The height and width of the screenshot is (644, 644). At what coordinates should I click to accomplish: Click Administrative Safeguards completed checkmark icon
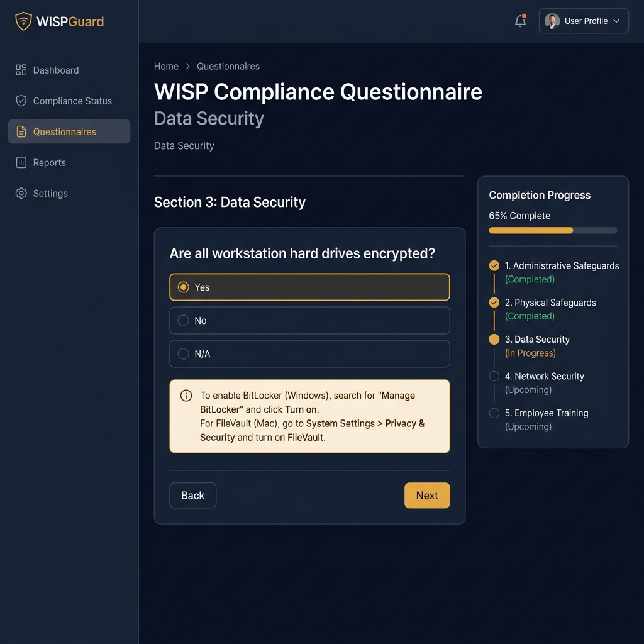tap(494, 266)
